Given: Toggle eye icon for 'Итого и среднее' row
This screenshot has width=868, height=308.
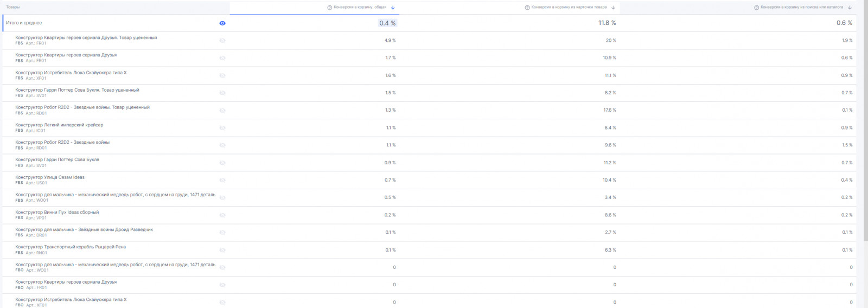Looking at the screenshot, I should [x=222, y=23].
